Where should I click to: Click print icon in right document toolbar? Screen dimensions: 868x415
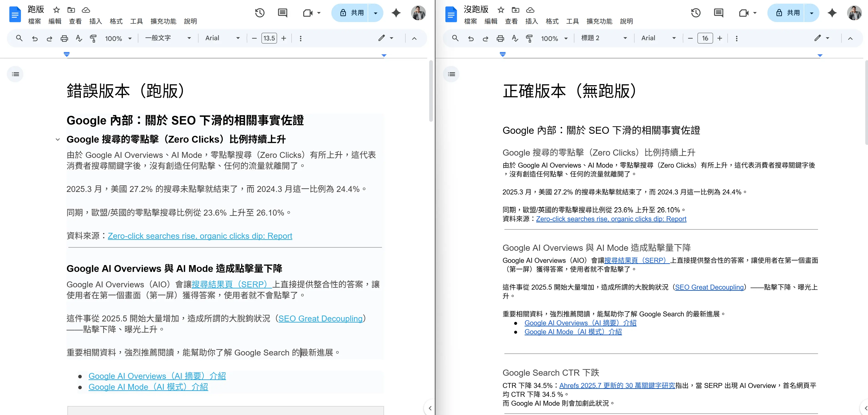tap(500, 38)
